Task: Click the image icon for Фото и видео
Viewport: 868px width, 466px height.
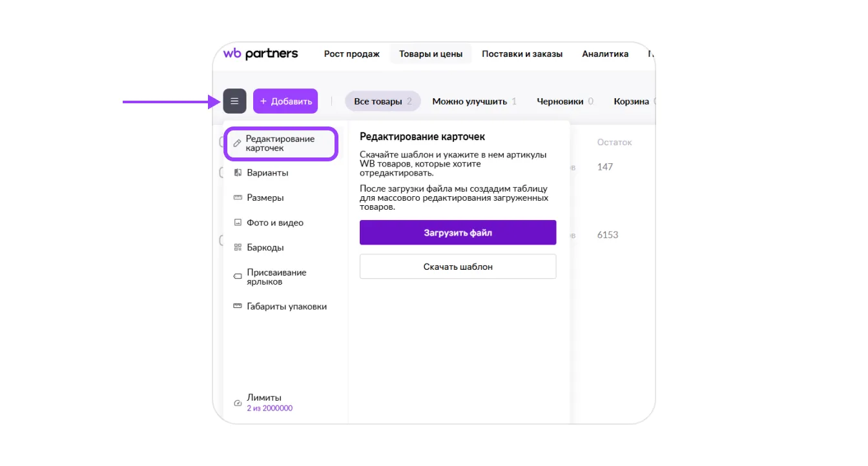Action: click(238, 223)
